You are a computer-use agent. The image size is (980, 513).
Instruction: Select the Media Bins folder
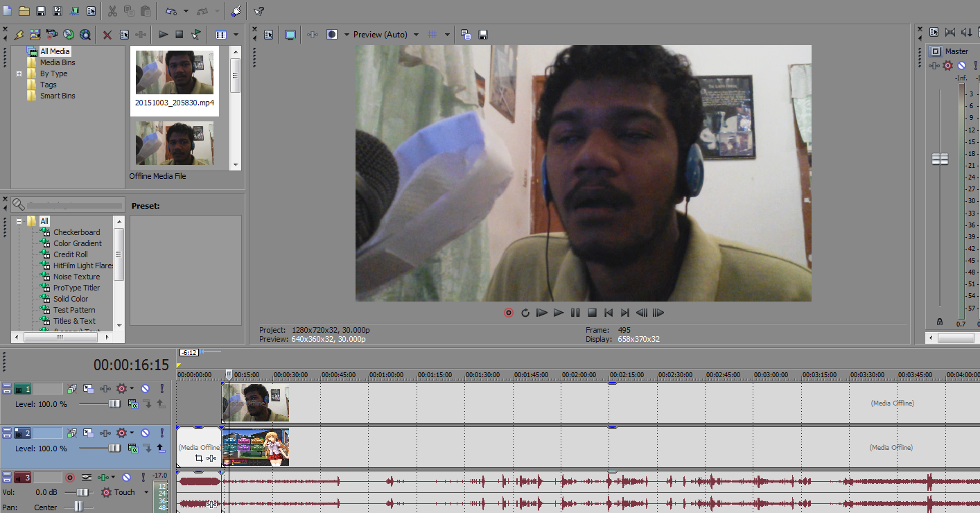coord(58,62)
